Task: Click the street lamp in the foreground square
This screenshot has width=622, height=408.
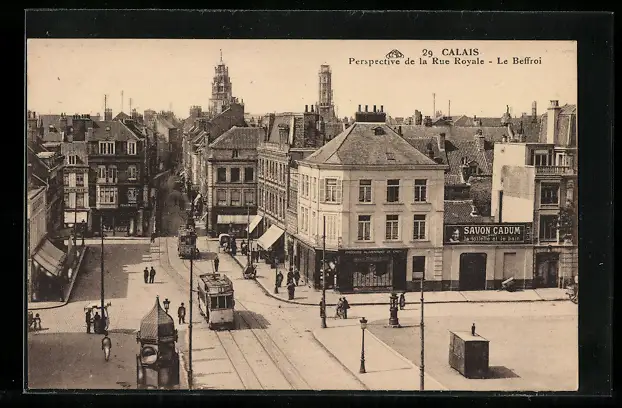Action: pos(363,345)
